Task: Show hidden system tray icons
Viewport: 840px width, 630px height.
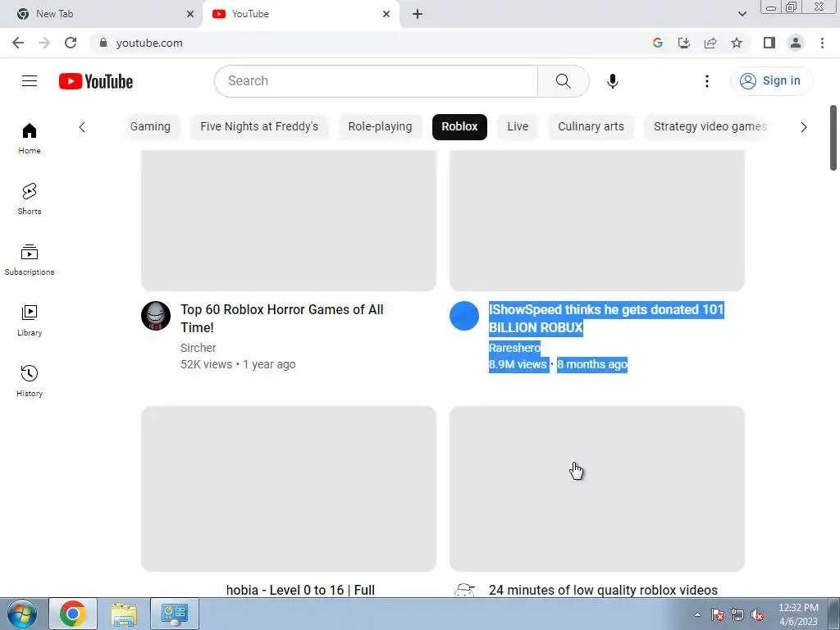Action: click(697, 614)
